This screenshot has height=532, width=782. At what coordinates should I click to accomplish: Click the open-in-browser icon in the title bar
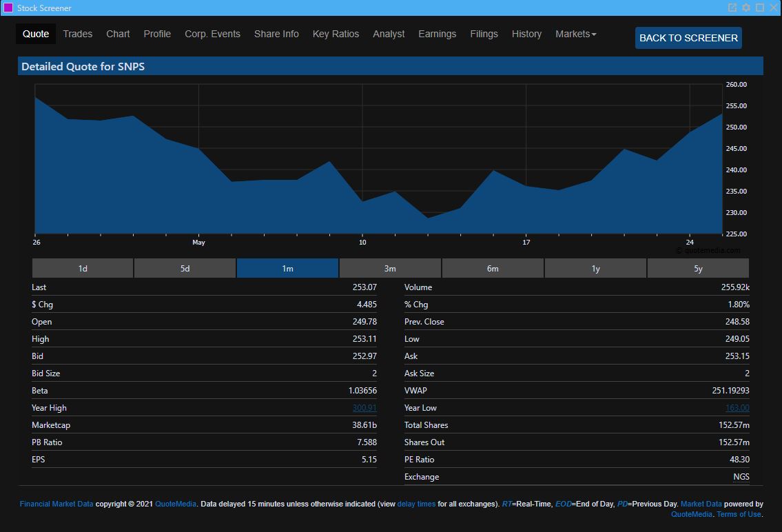pyautogui.click(x=732, y=8)
